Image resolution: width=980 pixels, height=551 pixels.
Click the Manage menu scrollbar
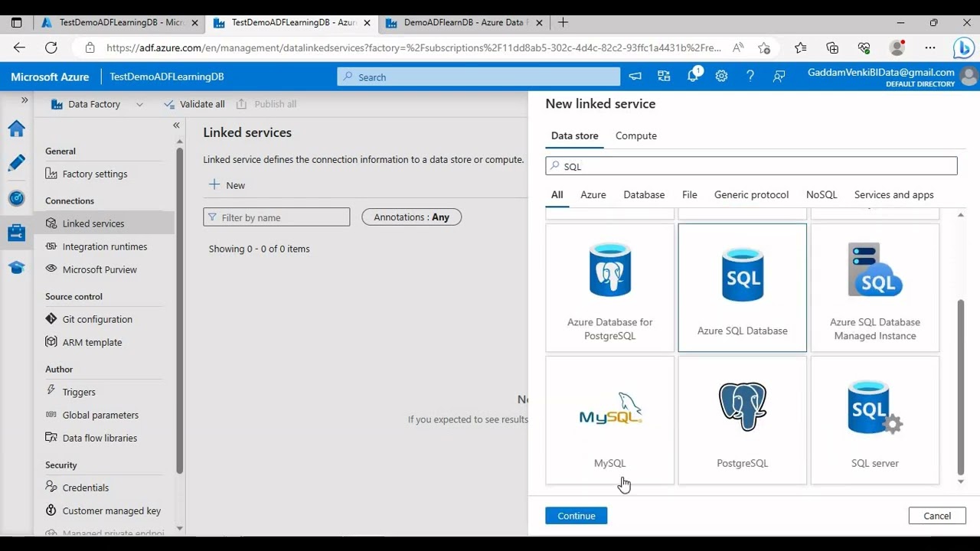[x=180, y=310]
